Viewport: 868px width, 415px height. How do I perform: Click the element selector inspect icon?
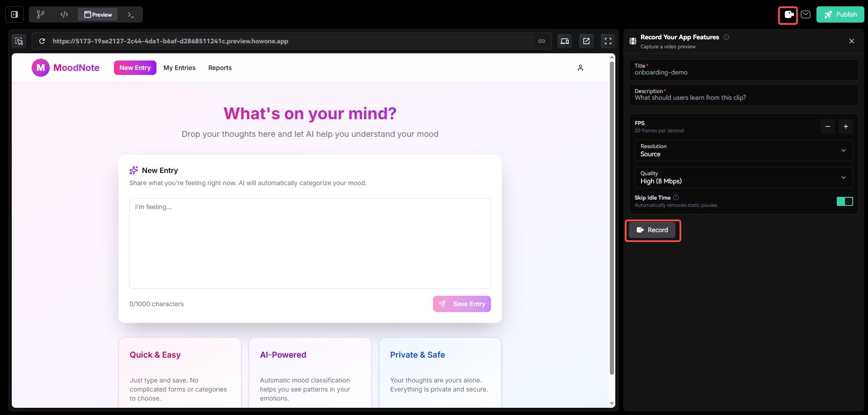point(19,41)
